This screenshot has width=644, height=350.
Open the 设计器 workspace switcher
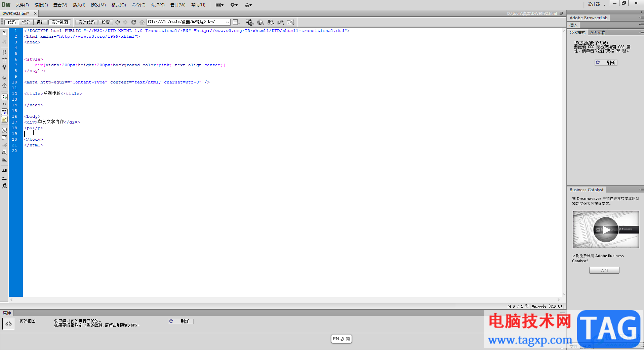pyautogui.click(x=596, y=4)
